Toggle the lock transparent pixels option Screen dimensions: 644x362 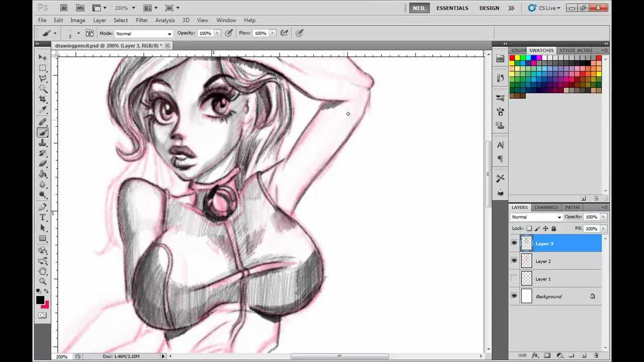pos(529,229)
